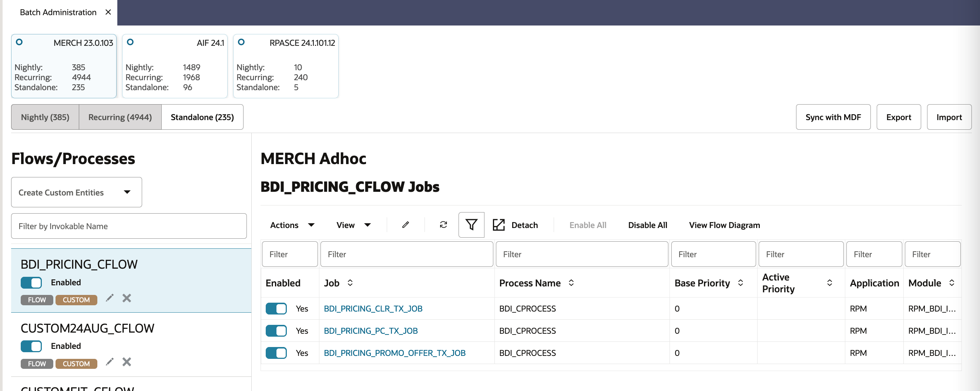
Task: Click the Detach table icon
Action: 499,225
